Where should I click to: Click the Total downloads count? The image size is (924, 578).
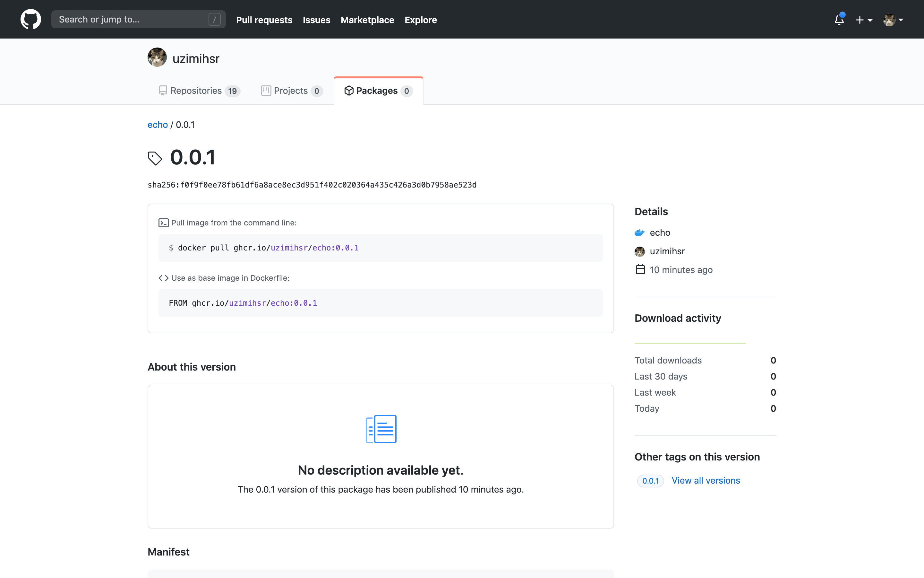point(773,361)
